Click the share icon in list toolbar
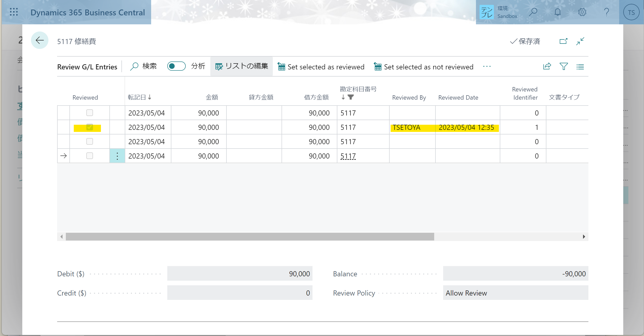The image size is (644, 336). [547, 67]
